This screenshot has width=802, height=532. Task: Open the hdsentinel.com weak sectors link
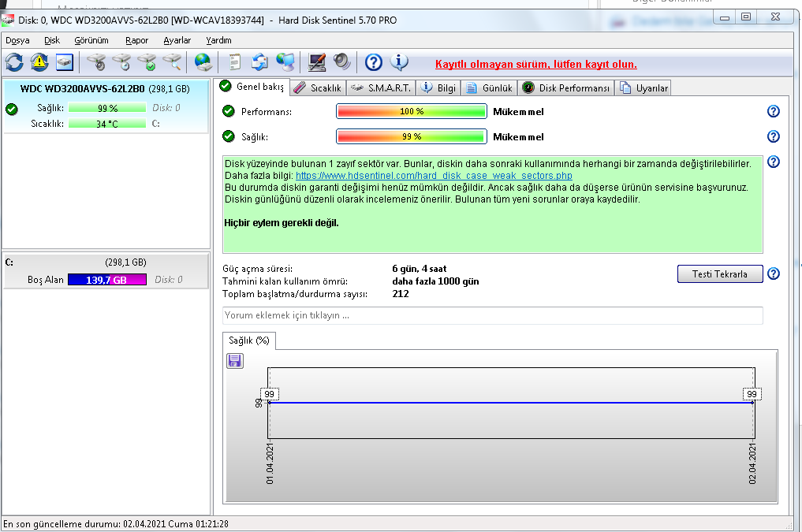tap(434, 176)
